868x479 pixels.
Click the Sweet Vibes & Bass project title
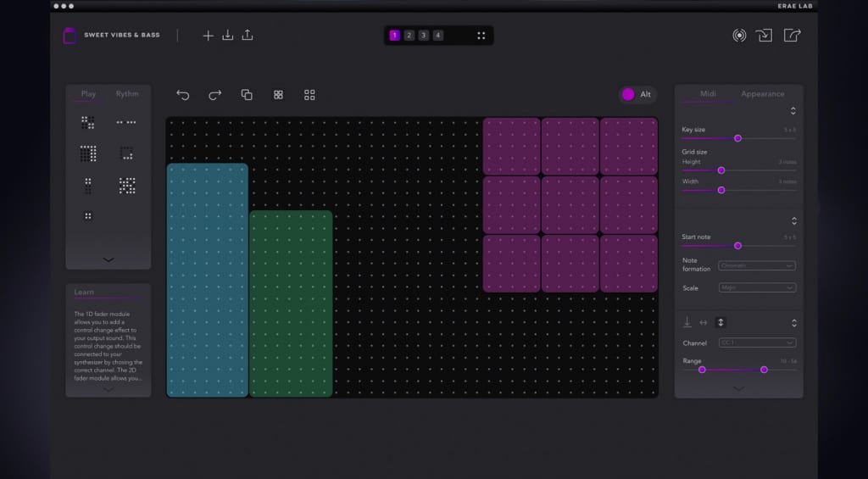click(122, 36)
